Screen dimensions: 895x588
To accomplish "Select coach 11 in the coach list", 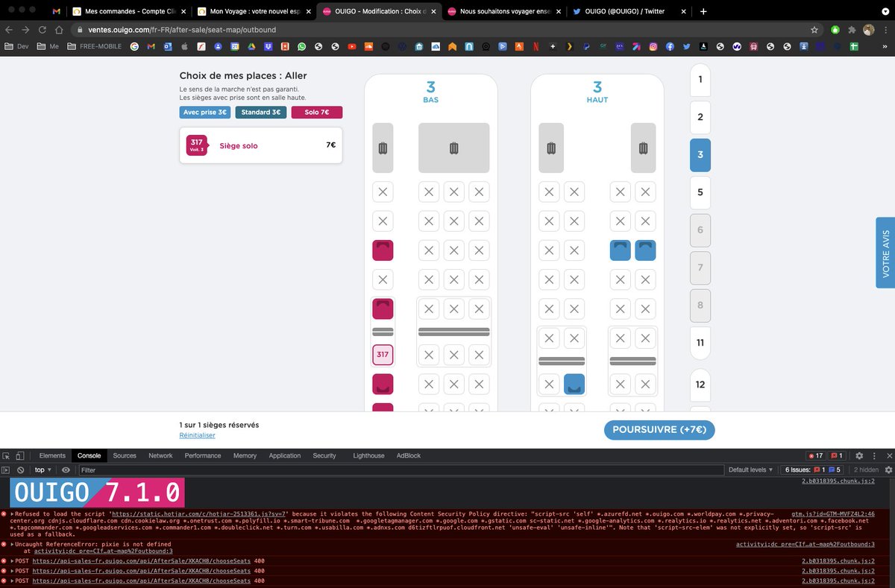I will coord(700,343).
